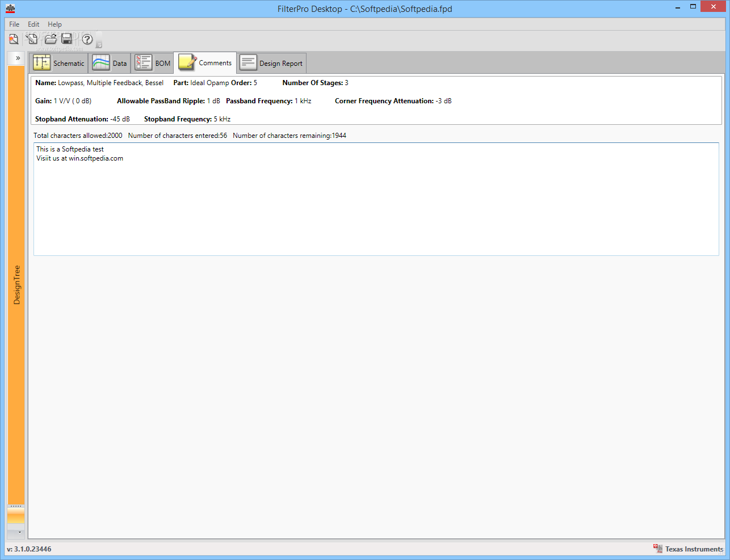Click 'Corner Frequency Attenuation: -3 dB' text
Viewport: 730px width, 560px height.
point(393,101)
